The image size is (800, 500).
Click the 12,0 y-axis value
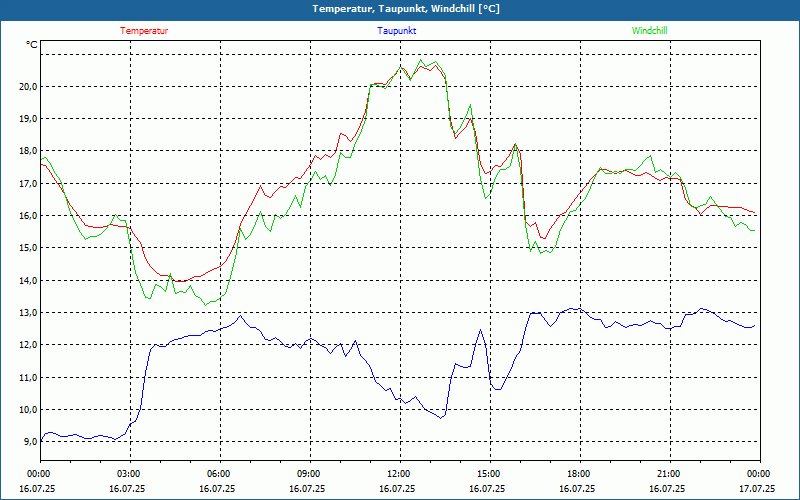point(29,345)
